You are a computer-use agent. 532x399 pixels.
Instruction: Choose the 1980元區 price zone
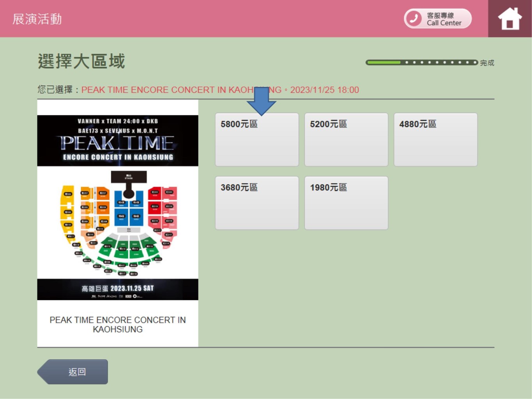(346, 203)
